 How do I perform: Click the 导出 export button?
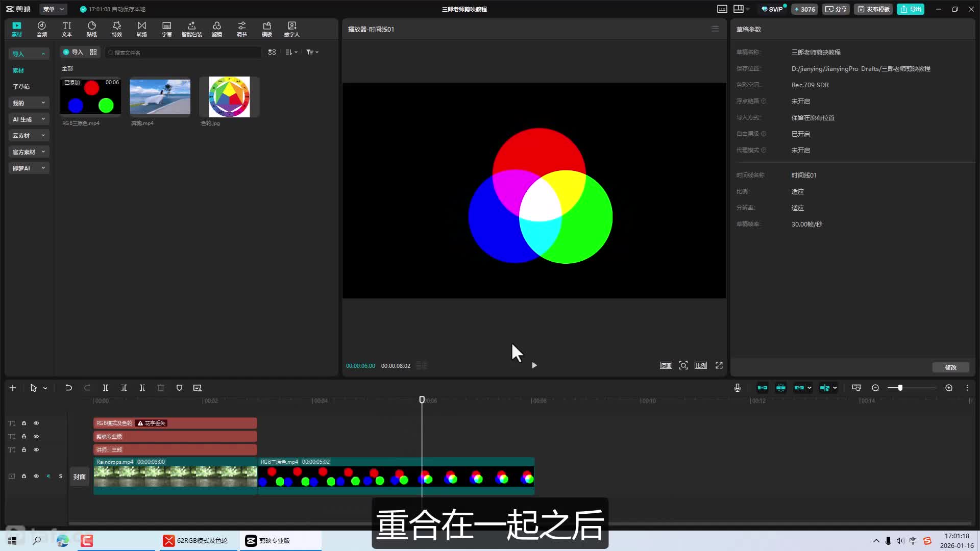click(x=911, y=9)
